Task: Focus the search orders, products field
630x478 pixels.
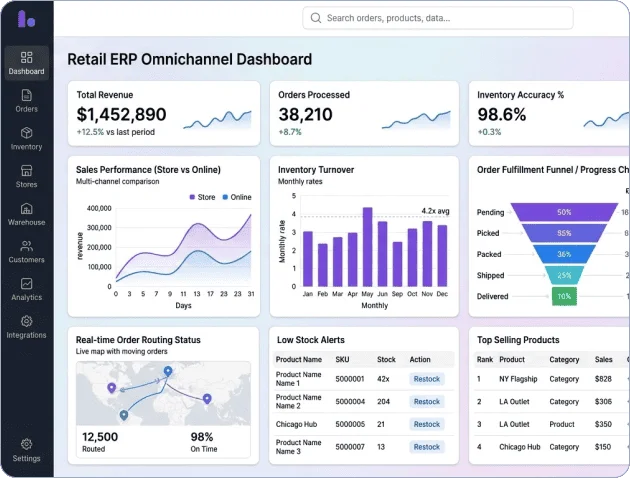Action: (438, 18)
